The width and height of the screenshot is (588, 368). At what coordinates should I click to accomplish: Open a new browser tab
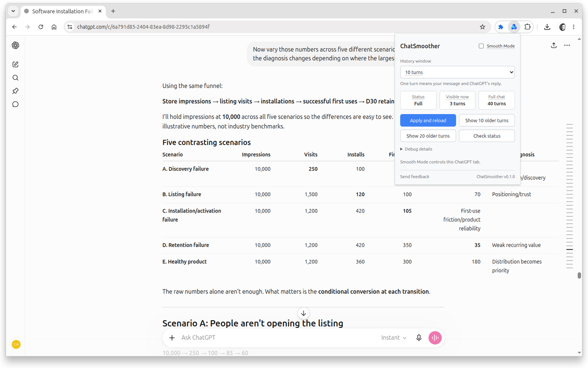[113, 11]
